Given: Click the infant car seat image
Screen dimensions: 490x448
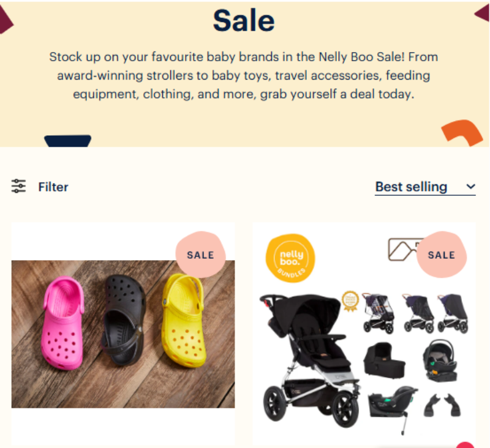Looking at the screenshot, I should tap(440, 361).
